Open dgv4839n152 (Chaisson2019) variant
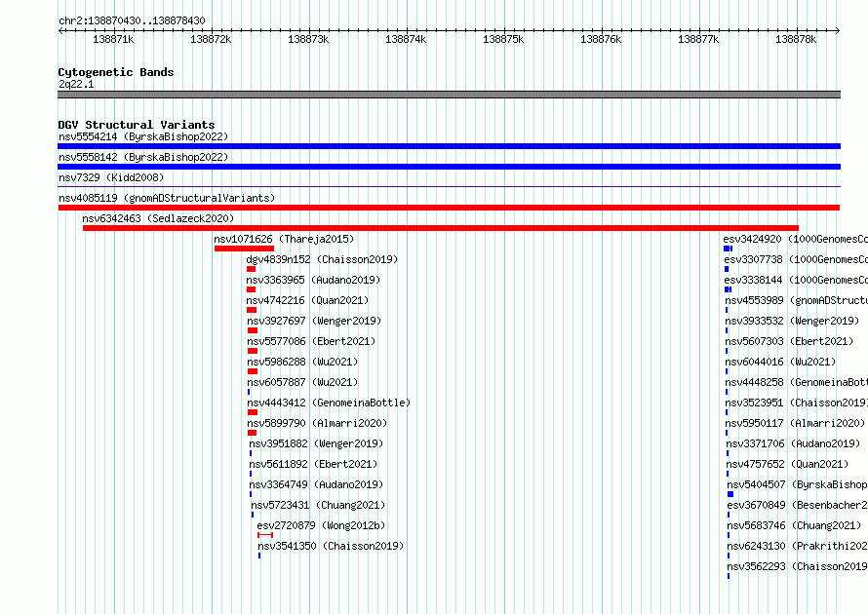 322,259
